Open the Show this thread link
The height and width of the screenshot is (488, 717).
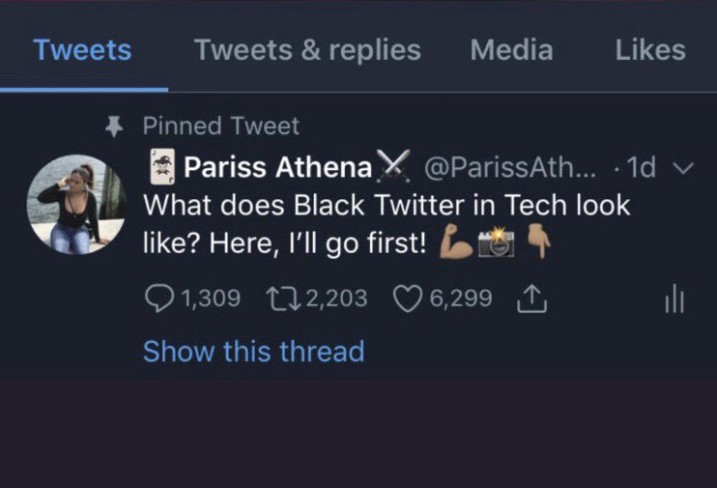point(253,351)
